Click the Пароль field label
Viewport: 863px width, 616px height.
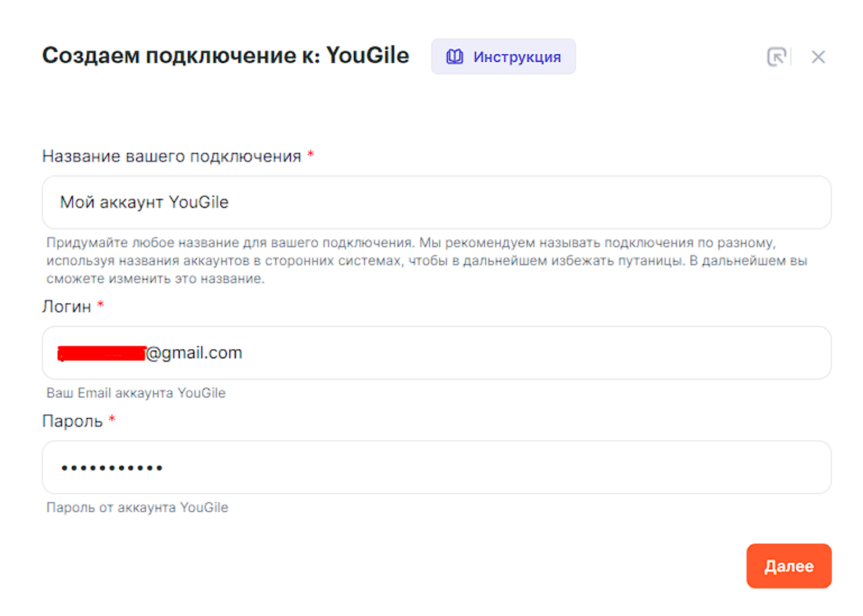point(72,421)
